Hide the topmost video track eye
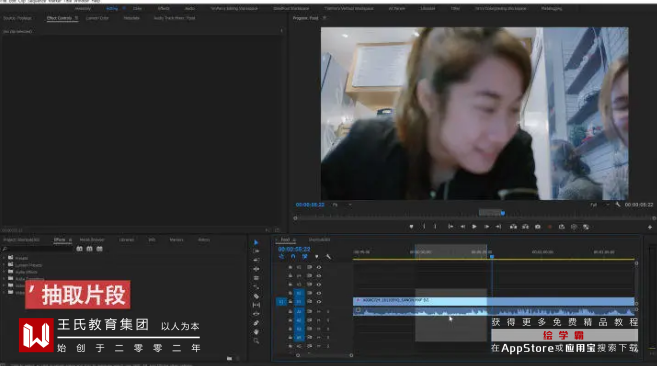657x366 pixels. (x=319, y=267)
